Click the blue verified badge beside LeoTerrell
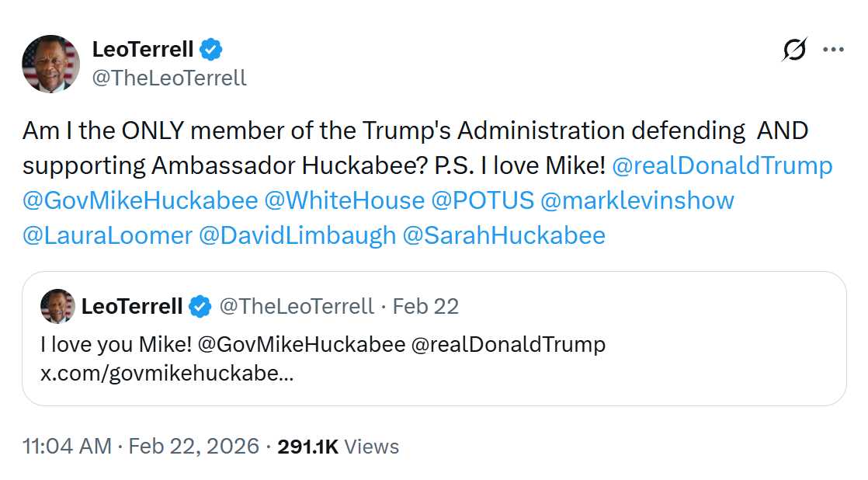This screenshot has height=480, width=868. click(211, 50)
